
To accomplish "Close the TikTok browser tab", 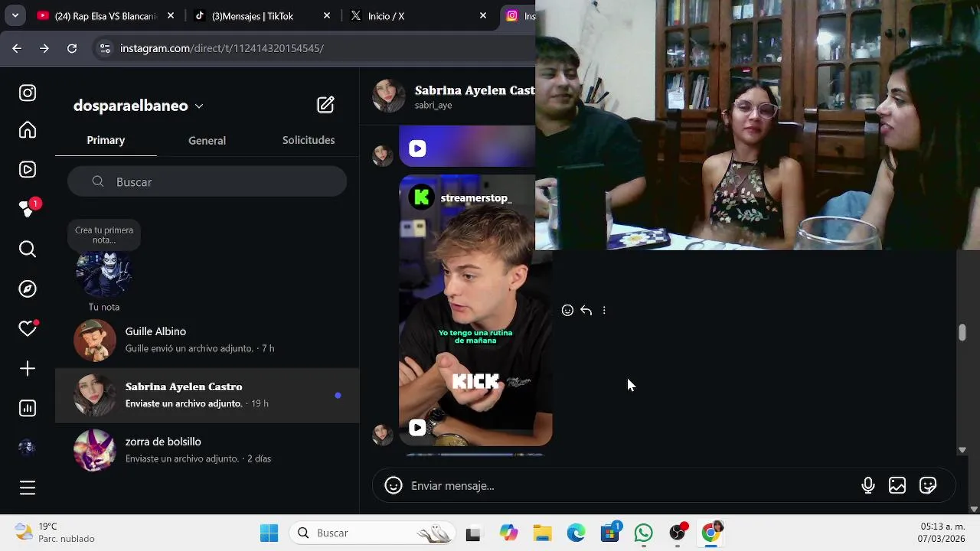I will [327, 16].
